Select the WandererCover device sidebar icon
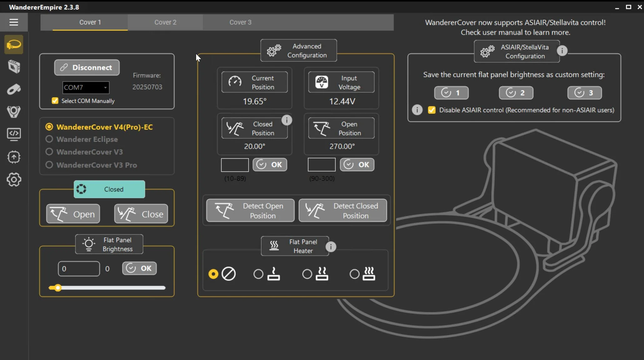 pos(14,45)
